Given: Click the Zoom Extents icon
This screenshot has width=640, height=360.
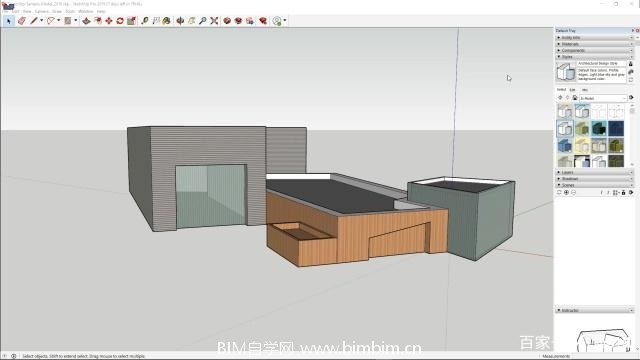Looking at the screenshot, I should pyautogui.click(x=214, y=20).
